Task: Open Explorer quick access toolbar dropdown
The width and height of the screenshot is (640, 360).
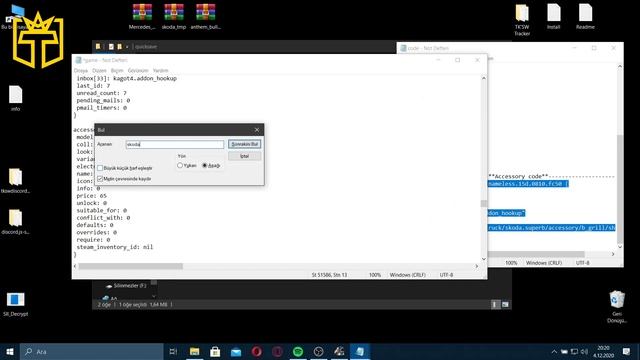Action: pos(127,47)
